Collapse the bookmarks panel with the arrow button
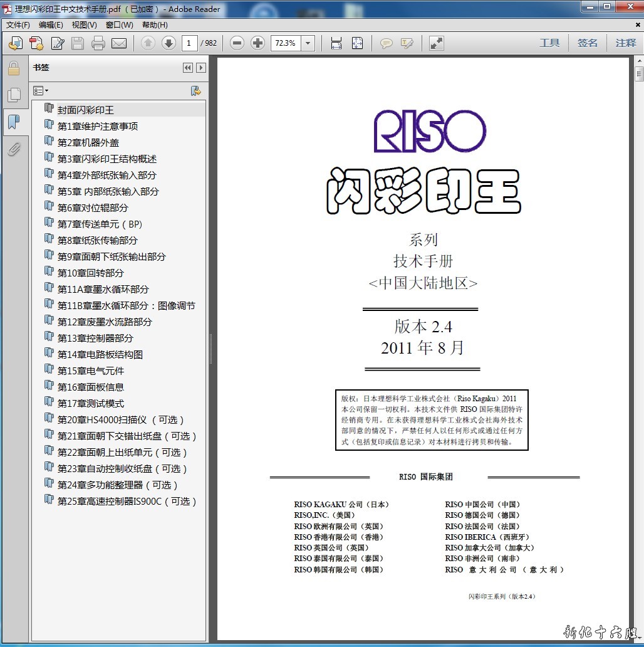 tap(187, 68)
